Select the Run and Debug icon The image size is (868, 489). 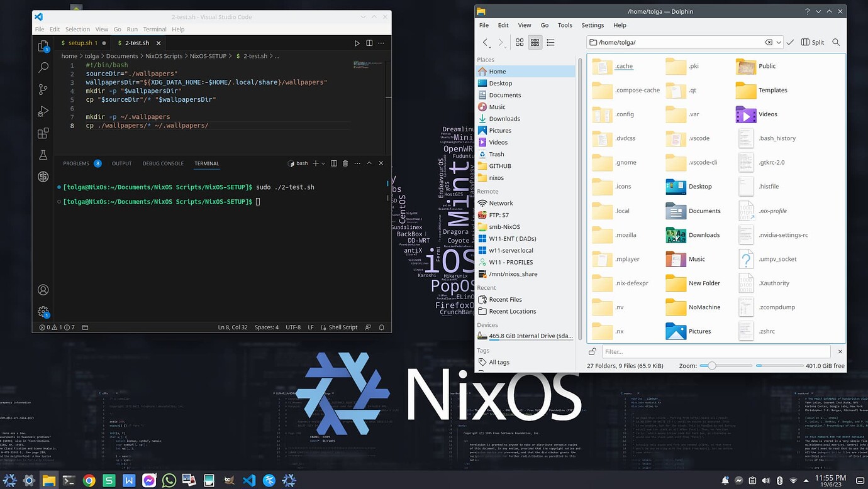tap(43, 111)
